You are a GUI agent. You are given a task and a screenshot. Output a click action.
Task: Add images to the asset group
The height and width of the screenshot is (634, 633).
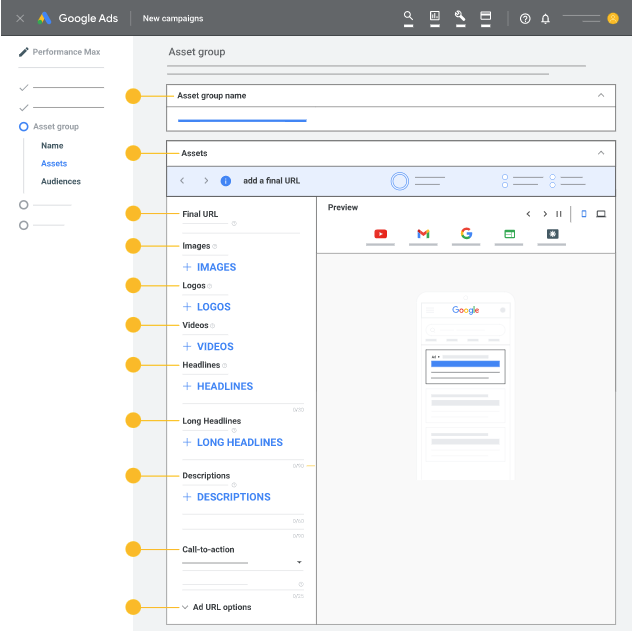pyautogui.click(x=209, y=267)
